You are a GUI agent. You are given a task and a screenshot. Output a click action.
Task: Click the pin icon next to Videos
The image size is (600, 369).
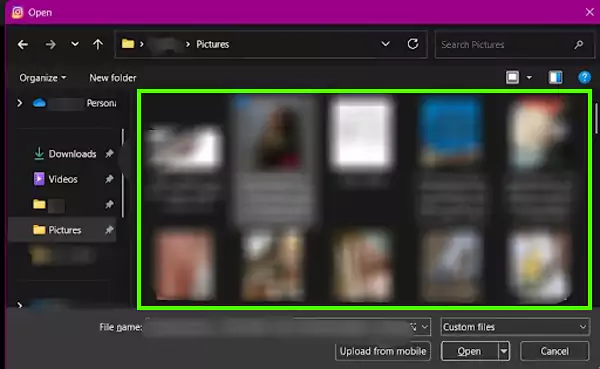coord(109,179)
